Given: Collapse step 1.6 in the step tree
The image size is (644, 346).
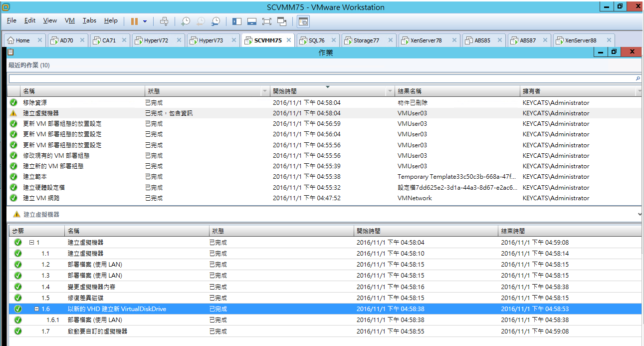Looking at the screenshot, I should [37, 309].
